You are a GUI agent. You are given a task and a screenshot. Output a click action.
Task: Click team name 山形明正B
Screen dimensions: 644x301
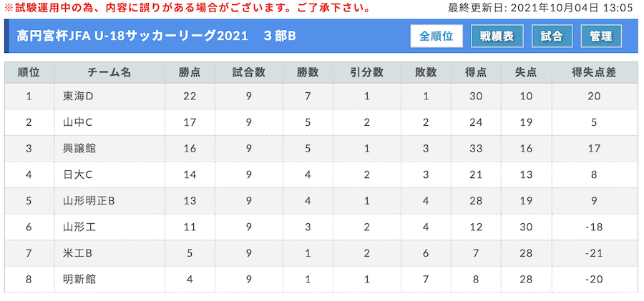point(89,201)
